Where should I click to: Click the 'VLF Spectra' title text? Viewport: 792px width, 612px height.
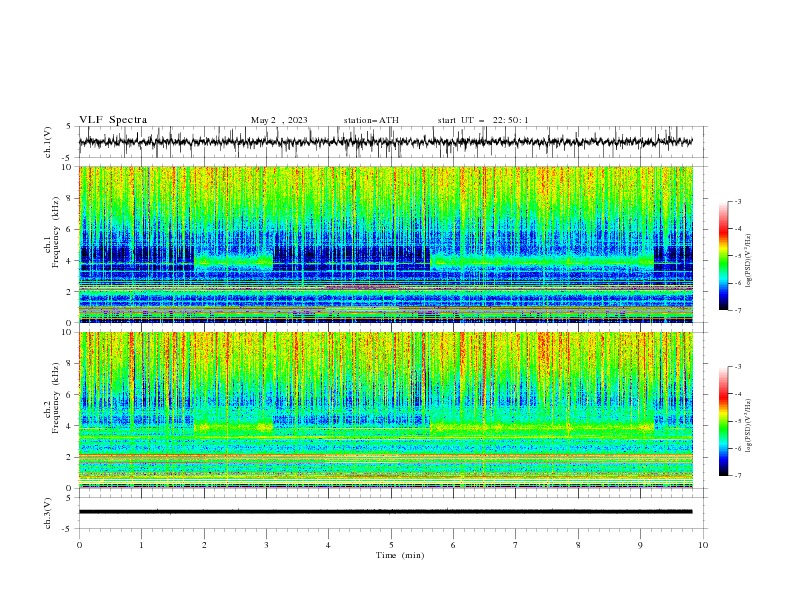point(113,120)
